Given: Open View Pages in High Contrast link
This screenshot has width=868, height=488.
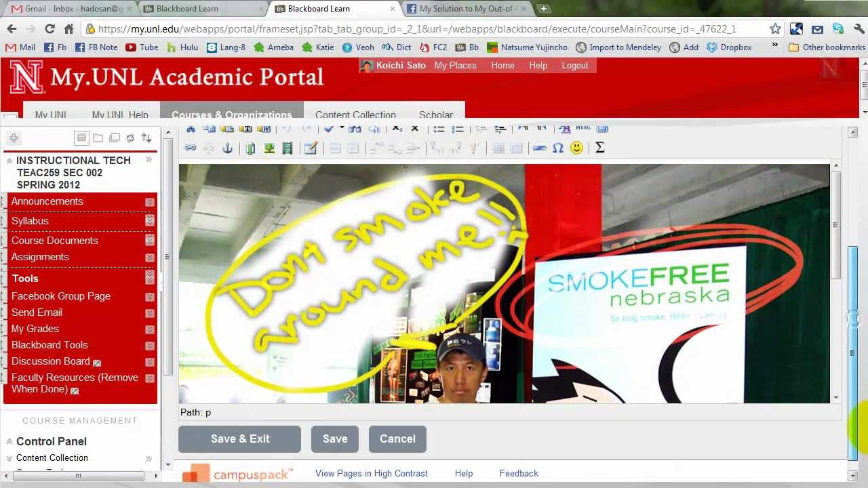Looking at the screenshot, I should pos(372,474).
